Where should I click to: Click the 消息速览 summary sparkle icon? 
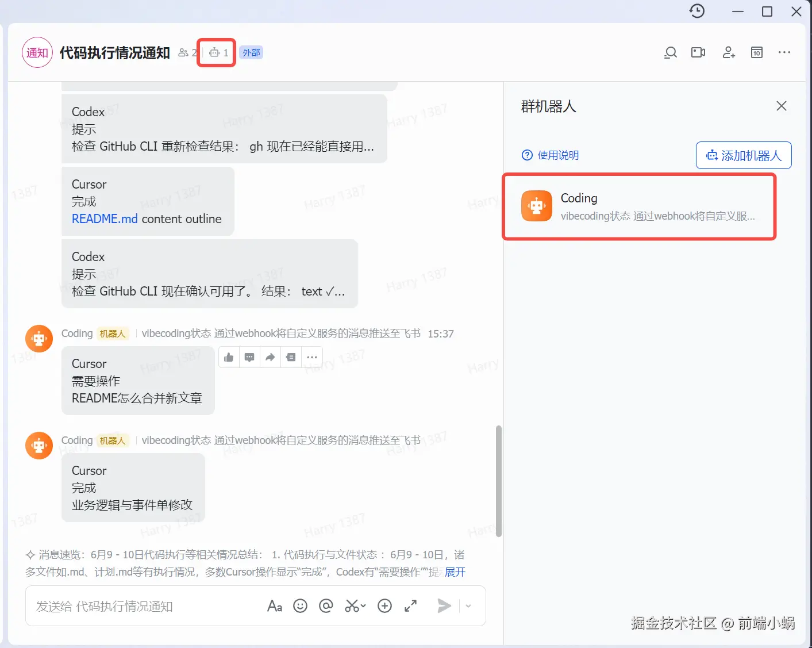(30, 555)
